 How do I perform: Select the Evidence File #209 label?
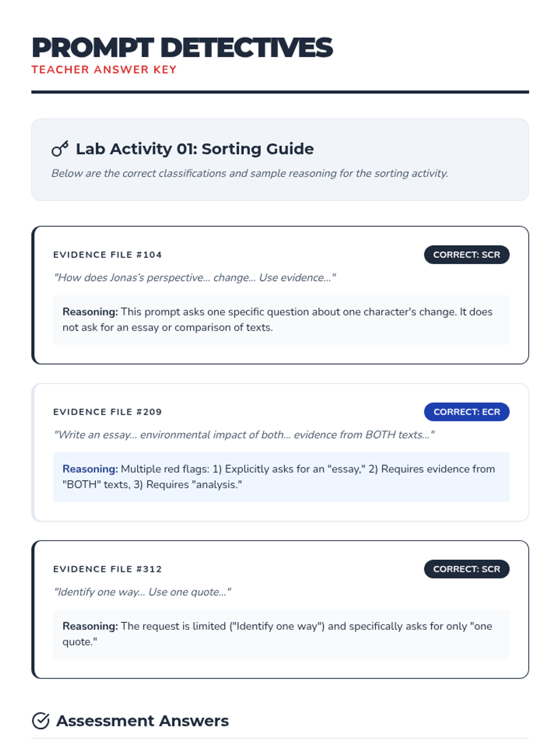click(107, 412)
